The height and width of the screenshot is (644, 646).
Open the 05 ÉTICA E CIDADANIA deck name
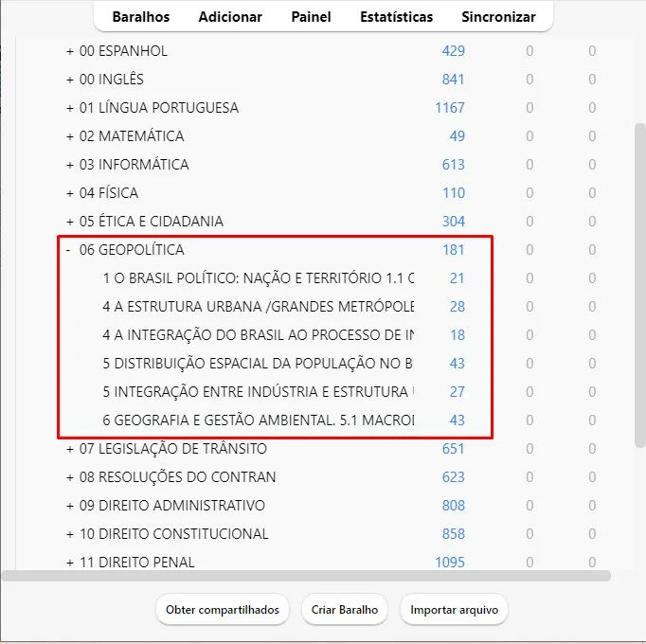coord(152,222)
